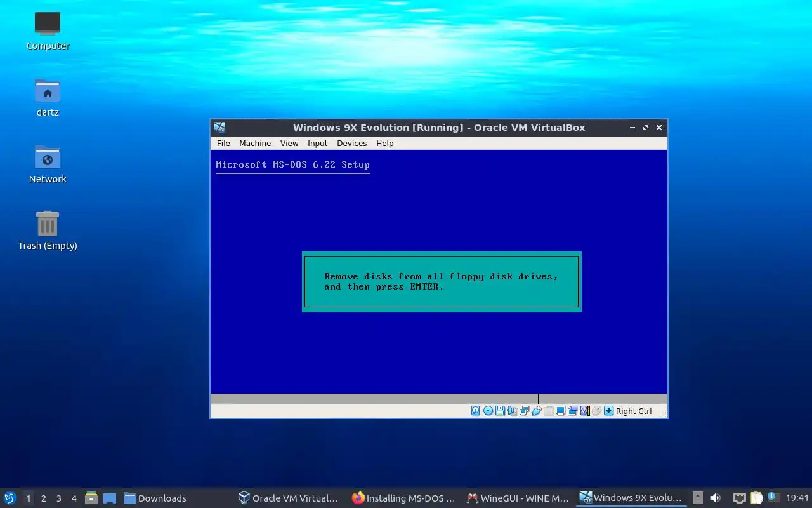Screen dimensions: 812x508
Task: Switch to workspace 3
Action: 59,498
